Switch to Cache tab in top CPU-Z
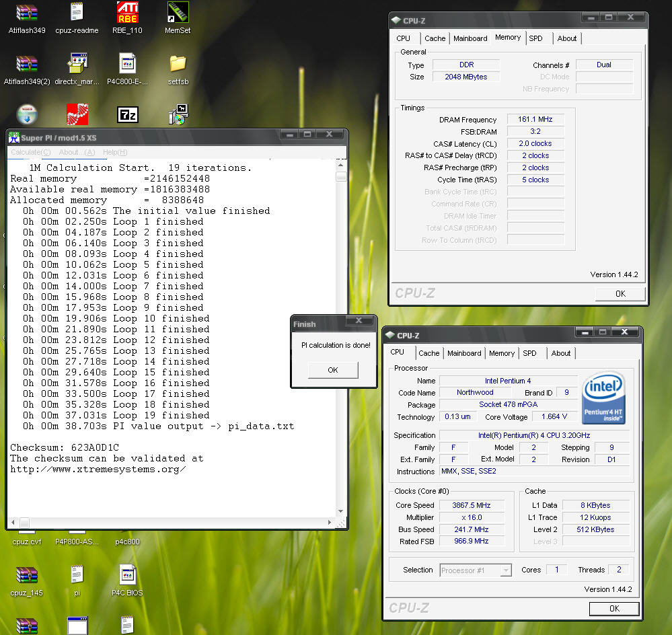 point(435,38)
